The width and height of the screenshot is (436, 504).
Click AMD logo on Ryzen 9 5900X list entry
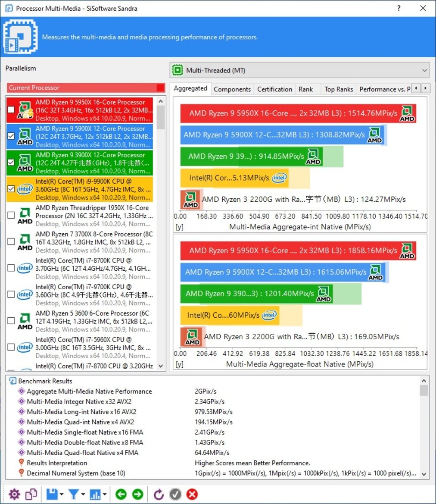click(25, 136)
